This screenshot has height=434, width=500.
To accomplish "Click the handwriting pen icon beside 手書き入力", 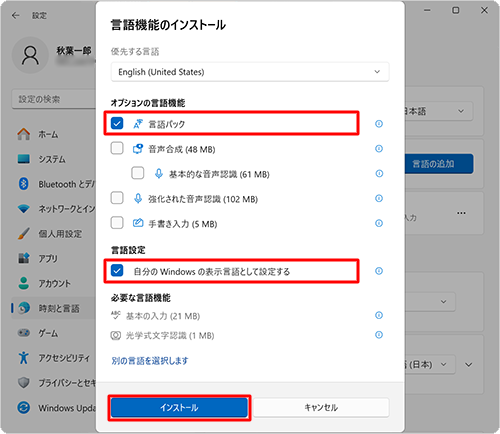I will click(x=138, y=223).
